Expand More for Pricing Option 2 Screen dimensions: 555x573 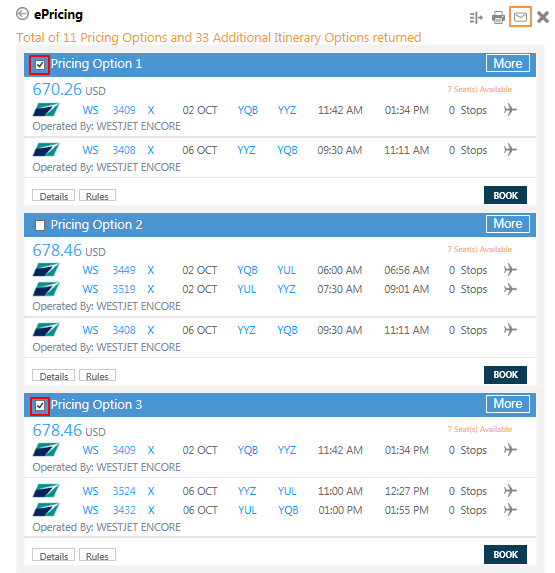[508, 224]
